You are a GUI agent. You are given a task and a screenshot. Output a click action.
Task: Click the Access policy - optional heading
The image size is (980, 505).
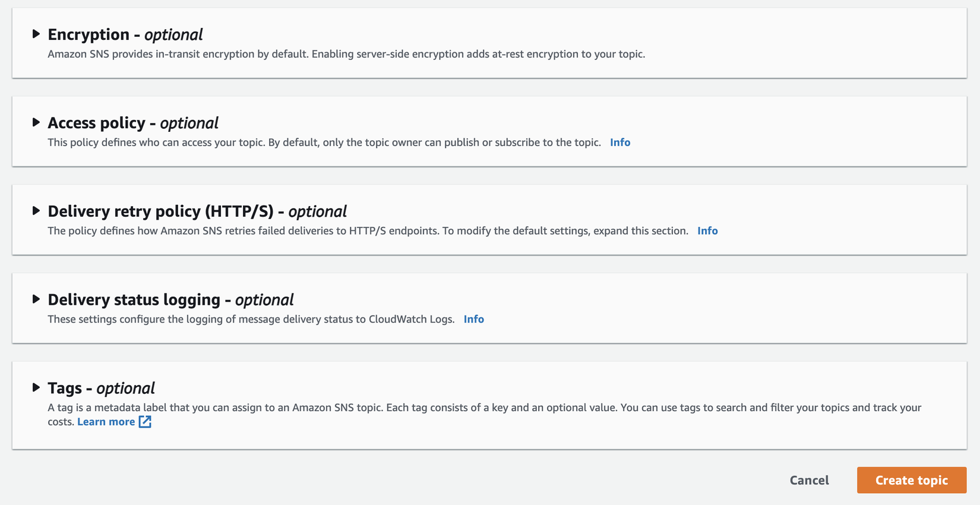coord(133,123)
